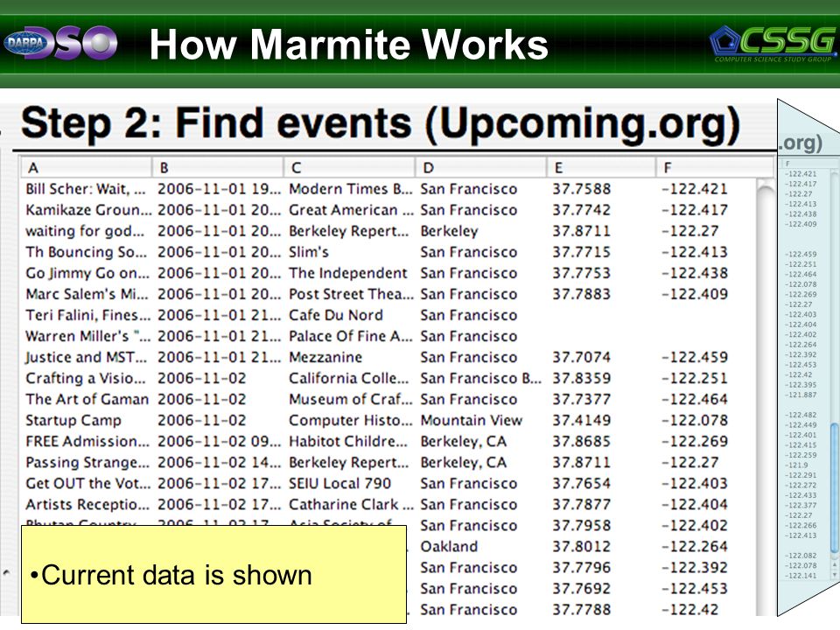Select venue 'Slim's'
Screen dimensions: 840x630
click(309, 252)
